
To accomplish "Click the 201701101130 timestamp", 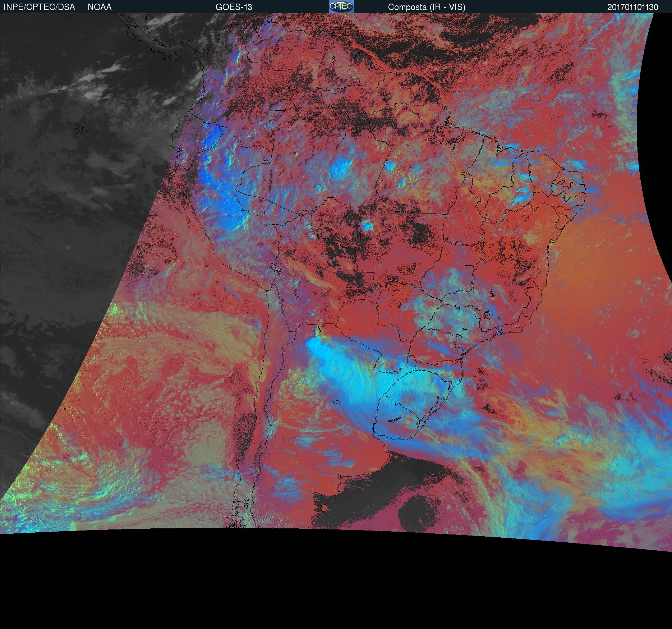I will tap(633, 7).
